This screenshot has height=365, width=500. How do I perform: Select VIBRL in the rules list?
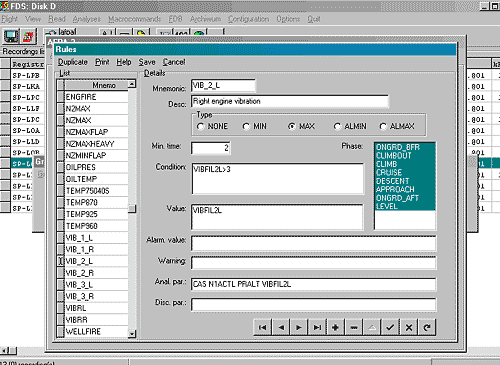coord(96,308)
